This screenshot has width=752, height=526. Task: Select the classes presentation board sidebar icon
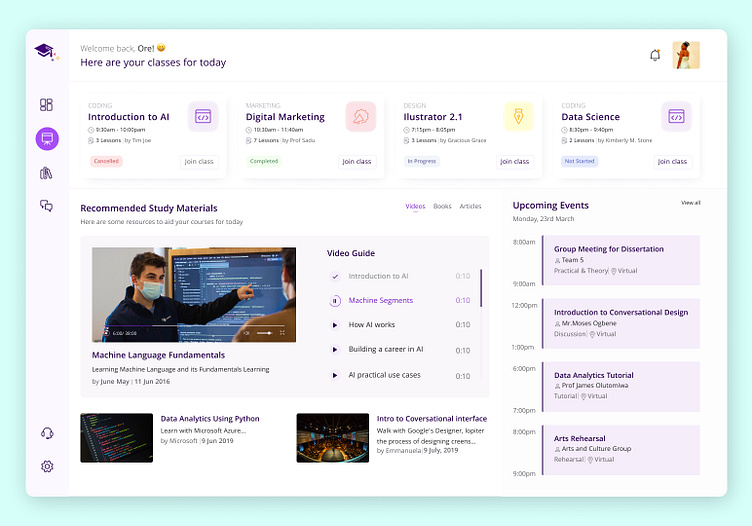(x=46, y=139)
